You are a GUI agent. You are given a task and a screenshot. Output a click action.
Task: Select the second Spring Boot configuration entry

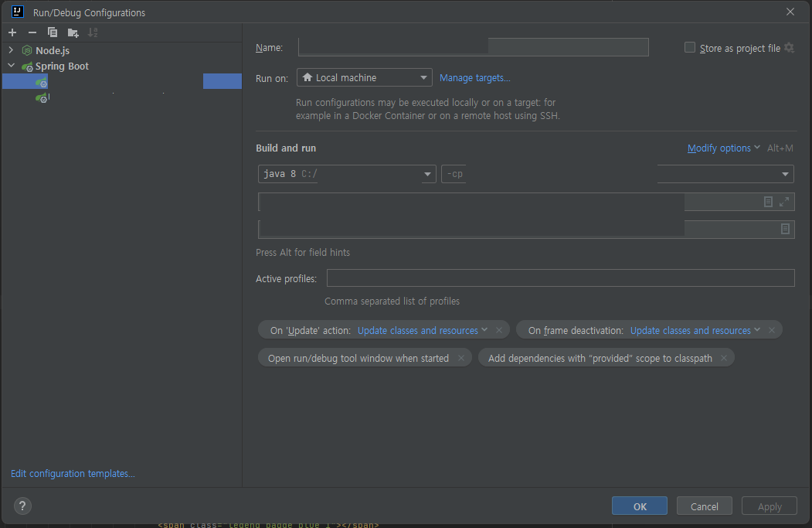[x=122, y=97]
